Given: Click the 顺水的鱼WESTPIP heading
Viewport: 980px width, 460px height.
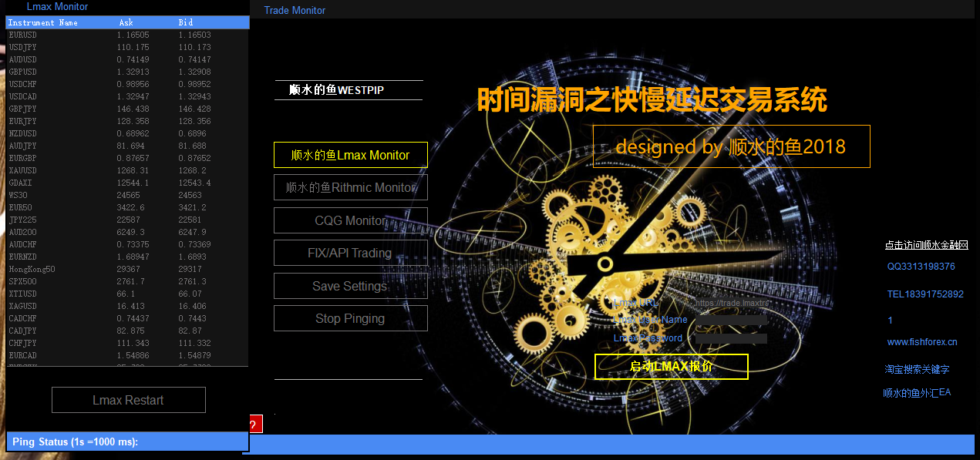Looking at the screenshot, I should tap(336, 90).
